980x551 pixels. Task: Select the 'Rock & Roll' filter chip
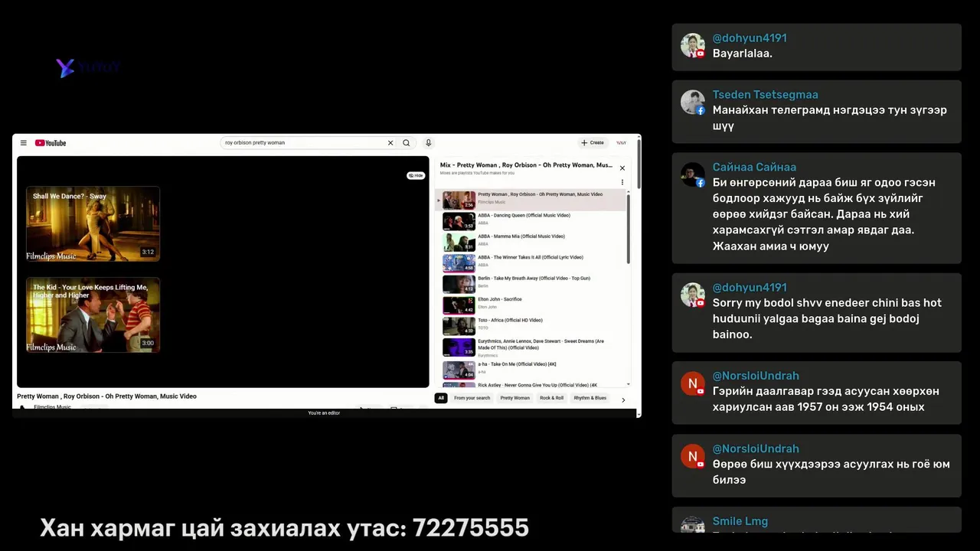coord(551,398)
